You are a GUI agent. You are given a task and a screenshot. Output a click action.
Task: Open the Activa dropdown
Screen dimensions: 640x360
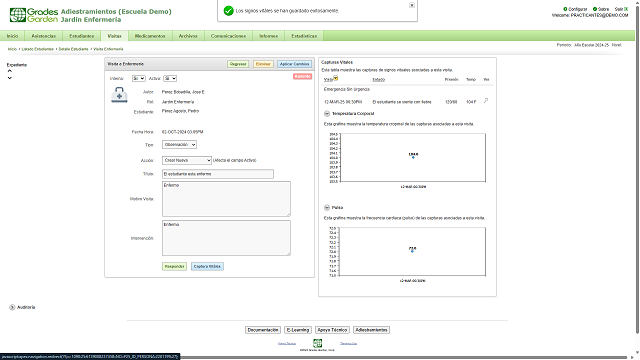[170, 78]
